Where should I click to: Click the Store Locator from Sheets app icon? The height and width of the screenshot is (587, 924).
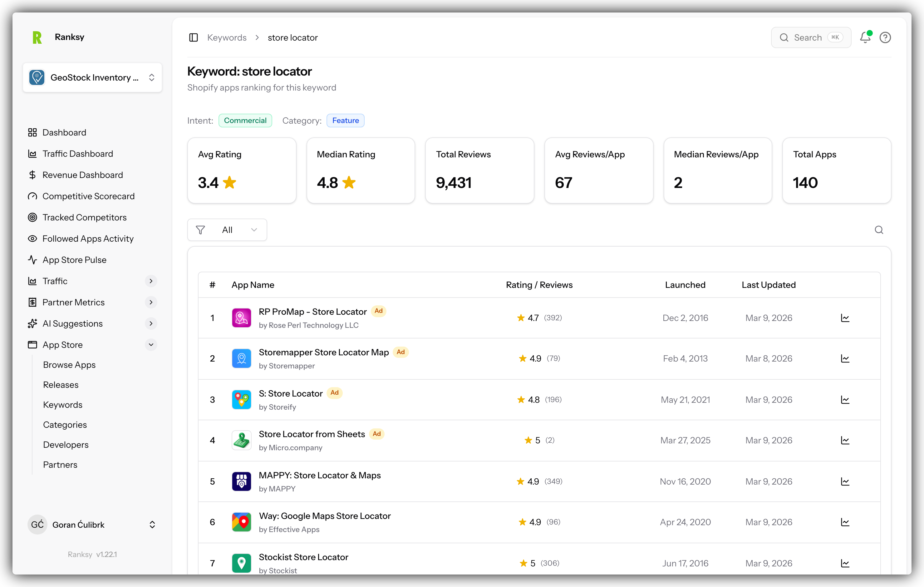click(x=241, y=440)
